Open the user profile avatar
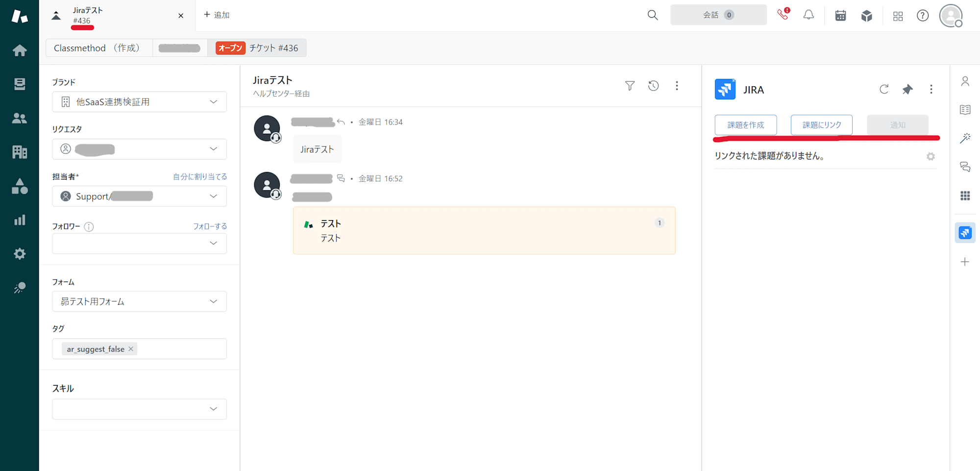 (951, 16)
